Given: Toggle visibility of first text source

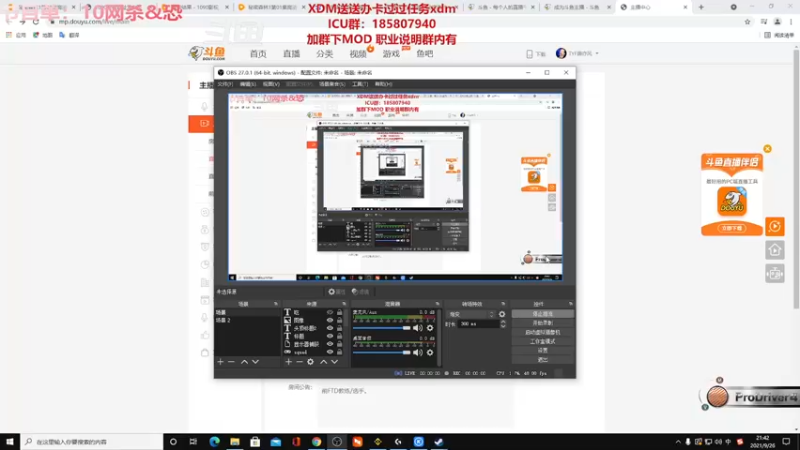Looking at the screenshot, I should [330, 312].
